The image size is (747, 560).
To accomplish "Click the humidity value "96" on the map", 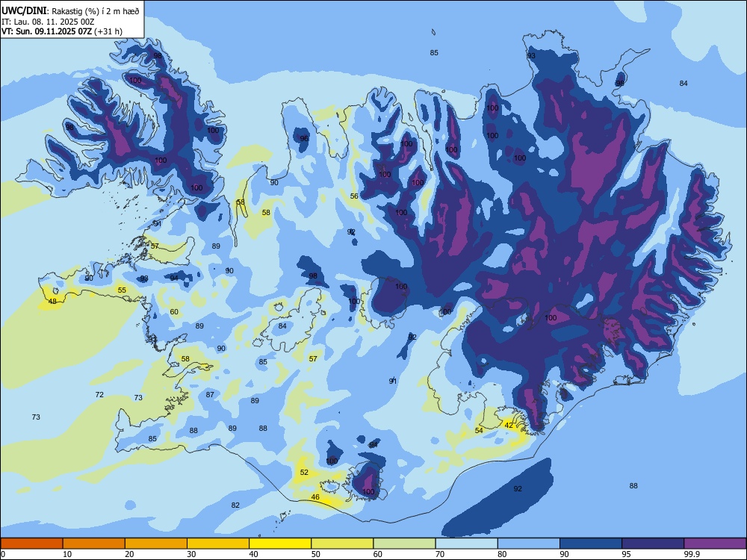I will pos(304,139).
